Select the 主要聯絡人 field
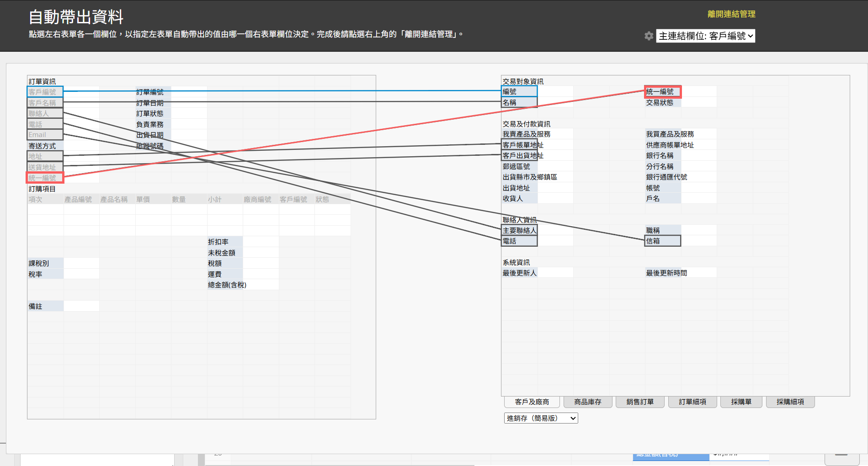Screen dimensions: 868x466 pos(519,230)
